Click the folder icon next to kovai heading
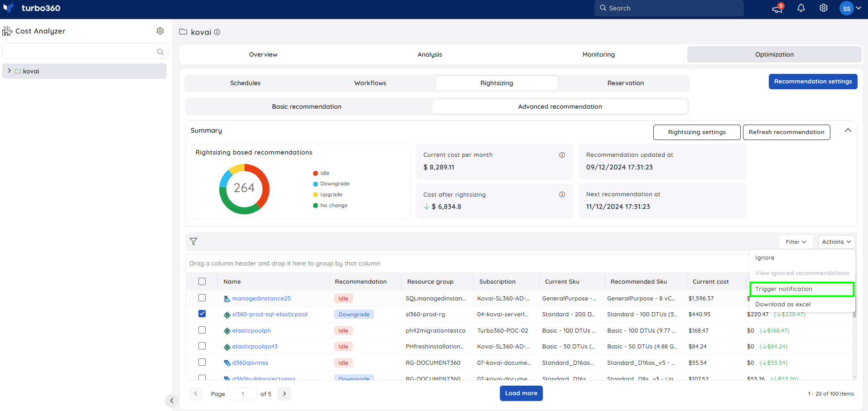 tap(183, 32)
